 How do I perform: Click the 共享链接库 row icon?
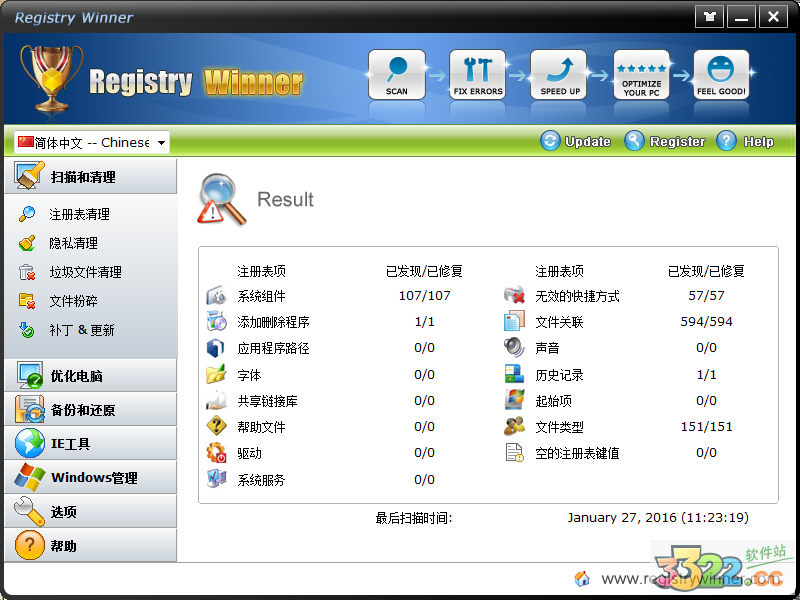tap(216, 401)
